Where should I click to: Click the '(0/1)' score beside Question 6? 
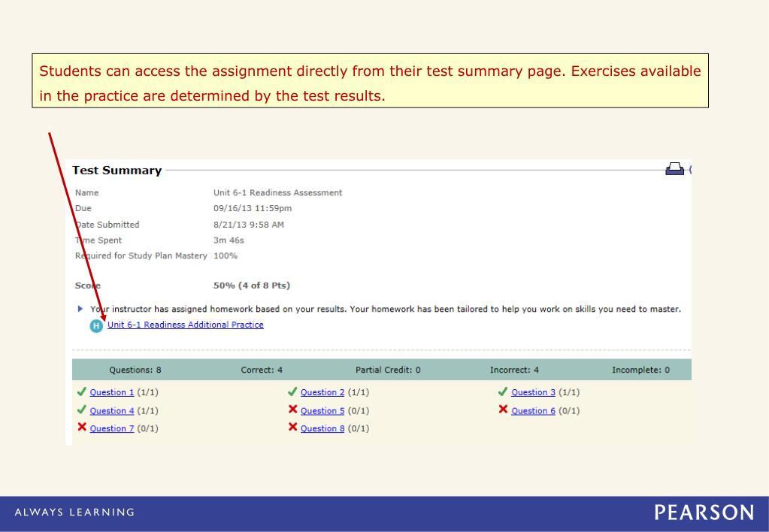point(569,411)
